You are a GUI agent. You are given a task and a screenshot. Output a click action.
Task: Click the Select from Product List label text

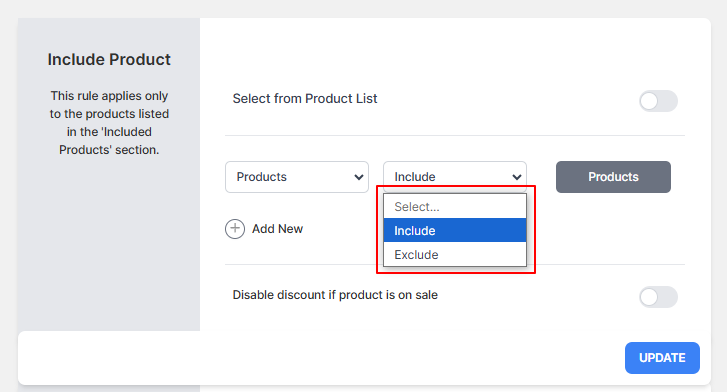[x=305, y=98]
